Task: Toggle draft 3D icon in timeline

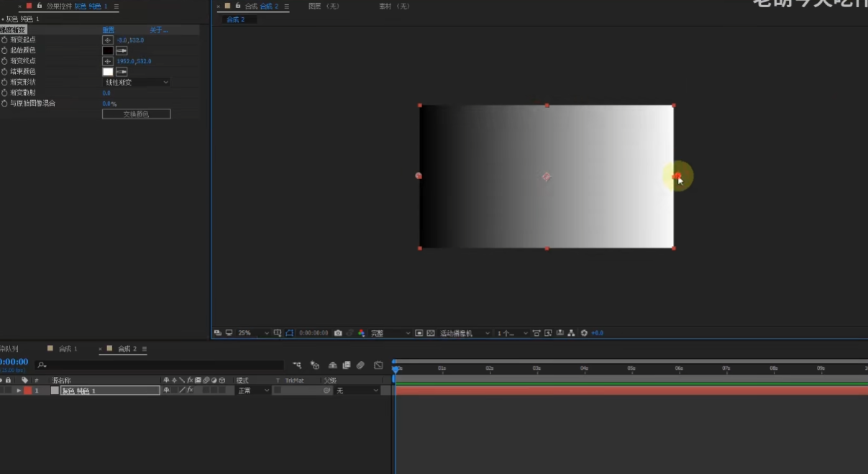Action: (x=314, y=365)
